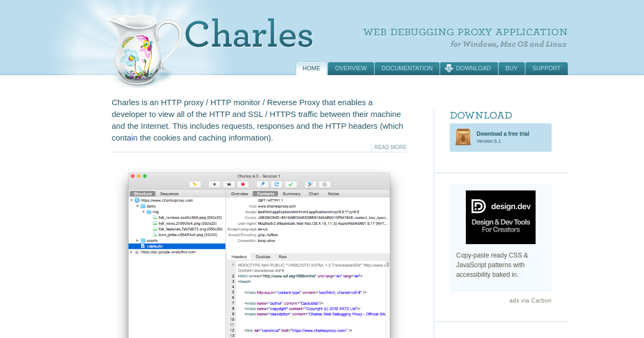Click the download arrow icon in the nav
Viewport: 644px width, 338px height.
point(449,69)
